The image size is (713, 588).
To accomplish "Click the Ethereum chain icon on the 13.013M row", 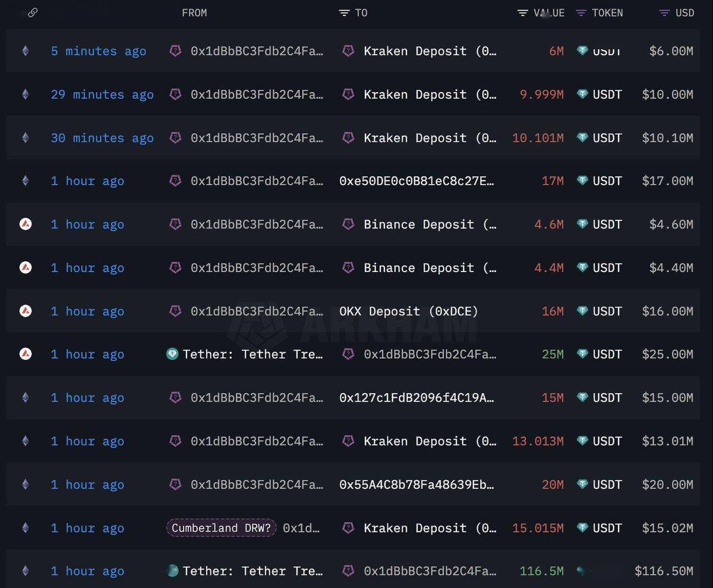I will (x=25, y=441).
